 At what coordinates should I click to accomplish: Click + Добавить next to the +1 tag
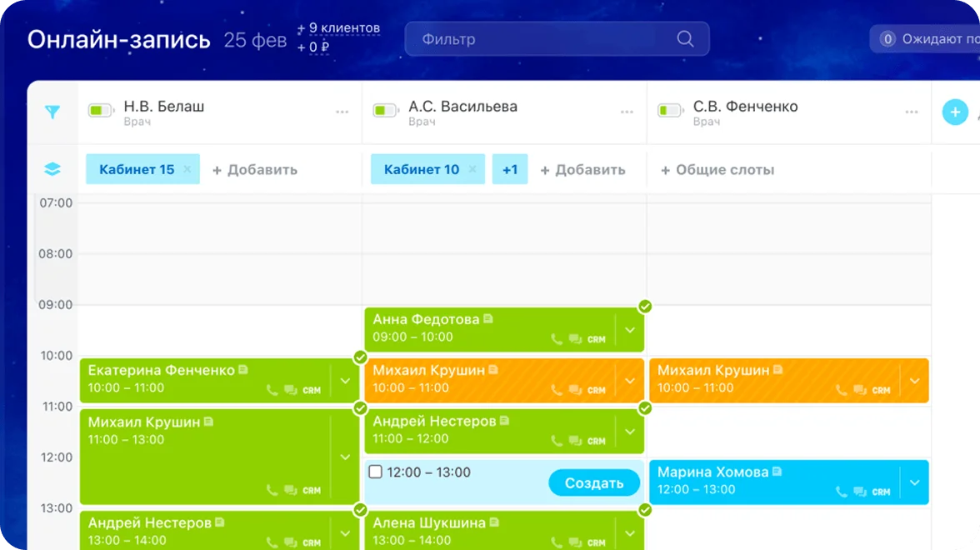[582, 169]
